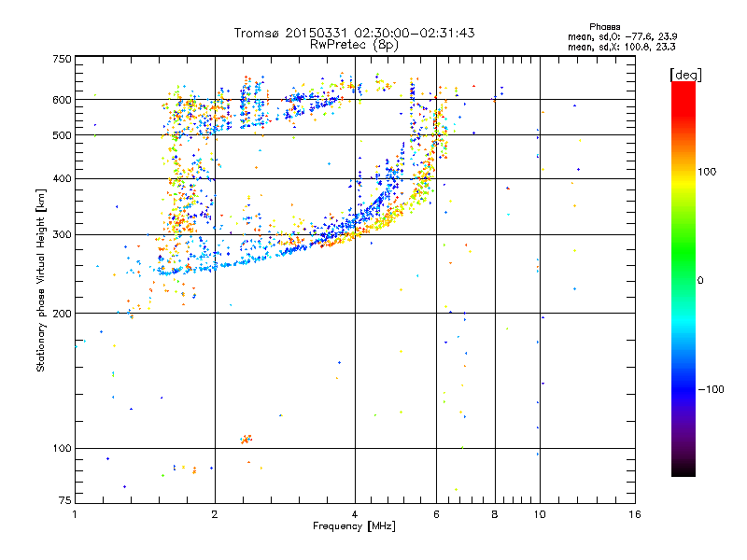Click the "RwPretec (8p)" subtitle
Image resolution: width=747 pixels, height=560 pixels.
(354, 45)
